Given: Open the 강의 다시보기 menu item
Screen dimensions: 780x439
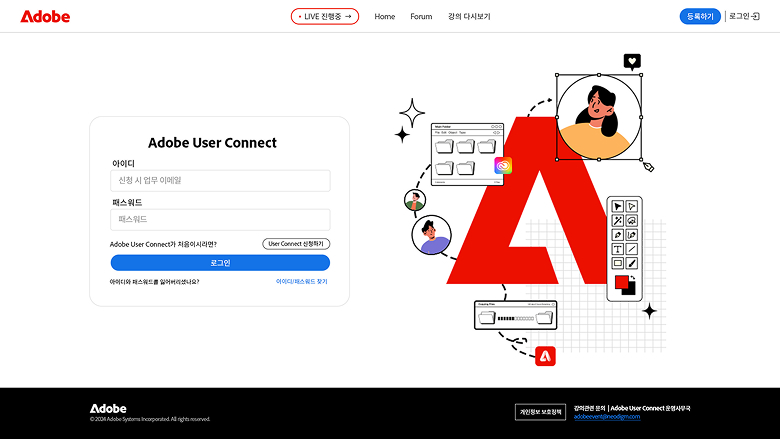Looking at the screenshot, I should pyautogui.click(x=469, y=16).
